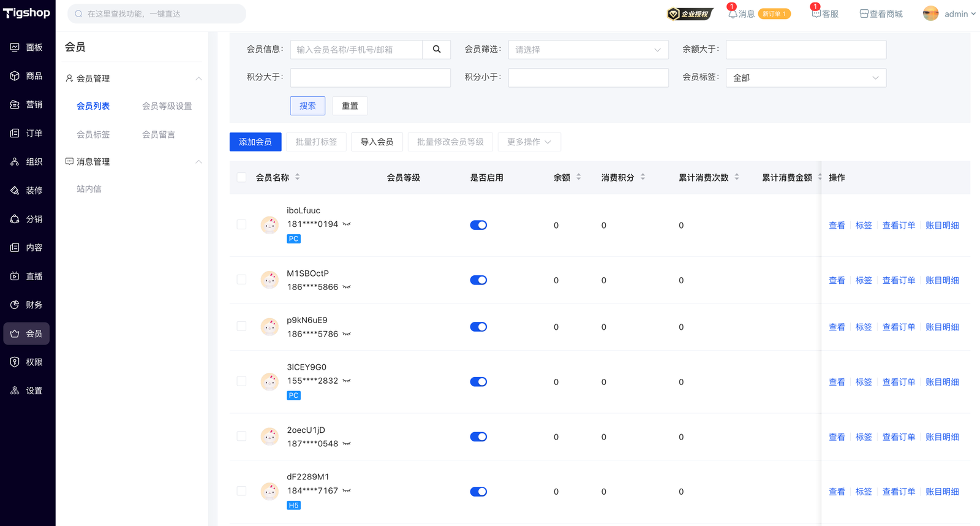This screenshot has width=980, height=526.
Task: Click the view store icon
Action: [864, 13]
